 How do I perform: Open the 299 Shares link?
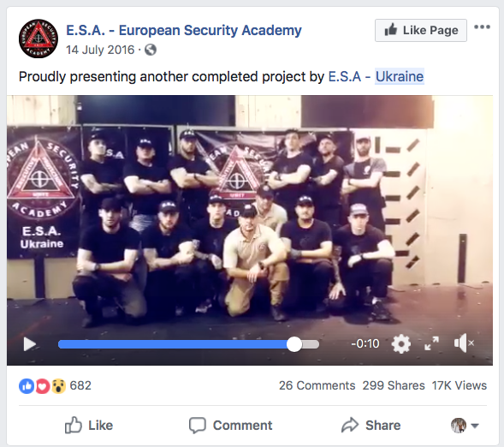(x=394, y=385)
